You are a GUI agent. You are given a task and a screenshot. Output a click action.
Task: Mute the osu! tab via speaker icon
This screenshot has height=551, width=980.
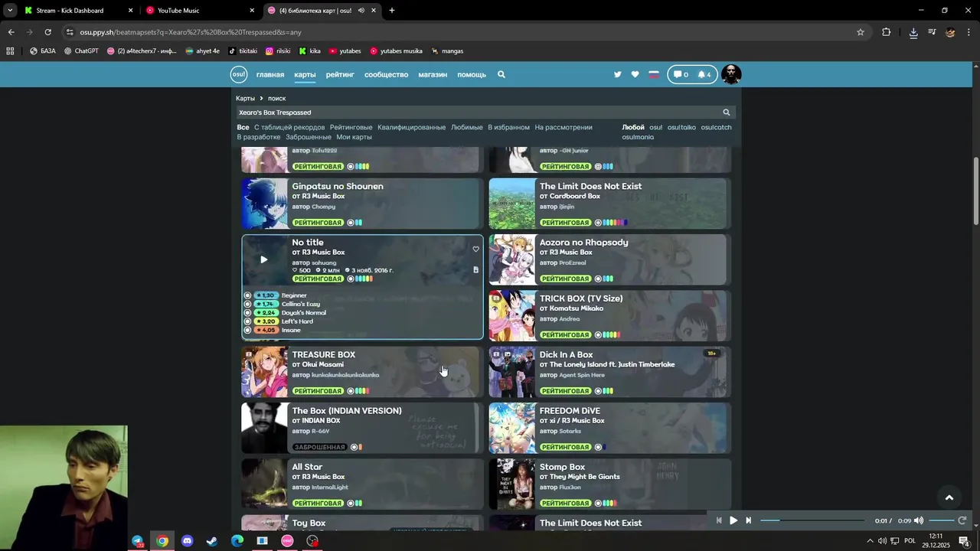click(x=361, y=11)
